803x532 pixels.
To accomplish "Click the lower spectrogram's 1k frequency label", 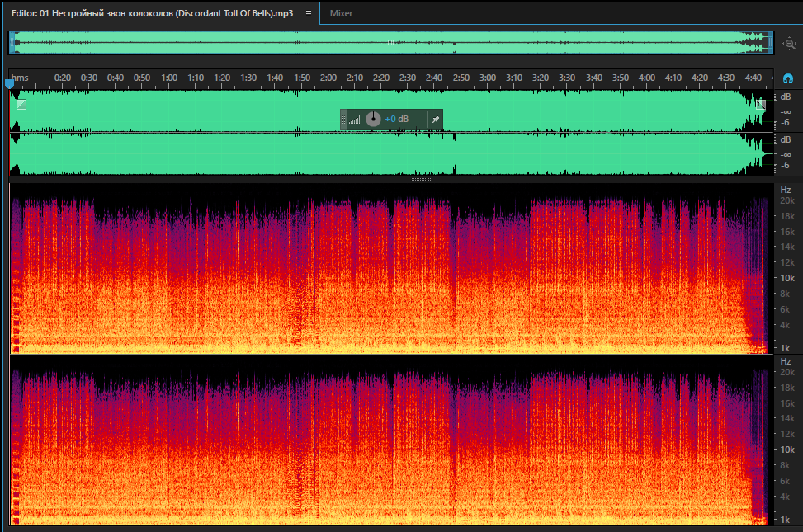I will coord(785,520).
